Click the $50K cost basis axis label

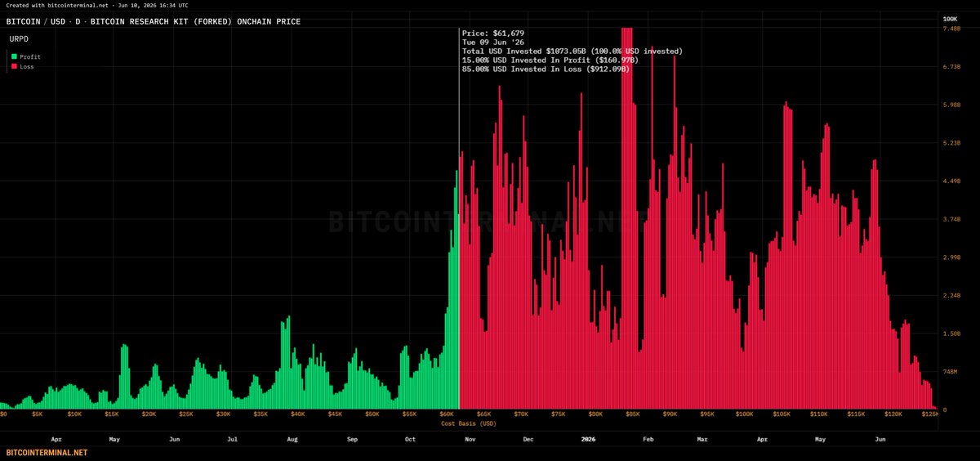372,414
